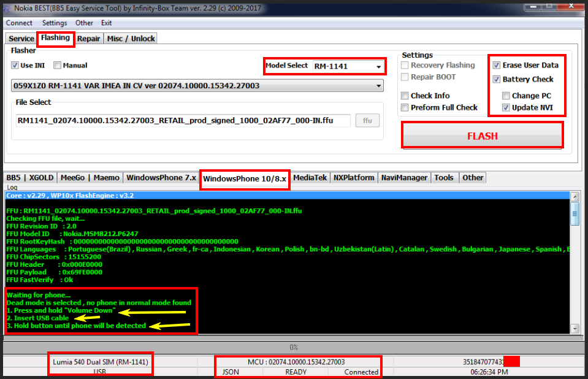
Task: Uncheck Erase User Data
Action: tap(497, 65)
